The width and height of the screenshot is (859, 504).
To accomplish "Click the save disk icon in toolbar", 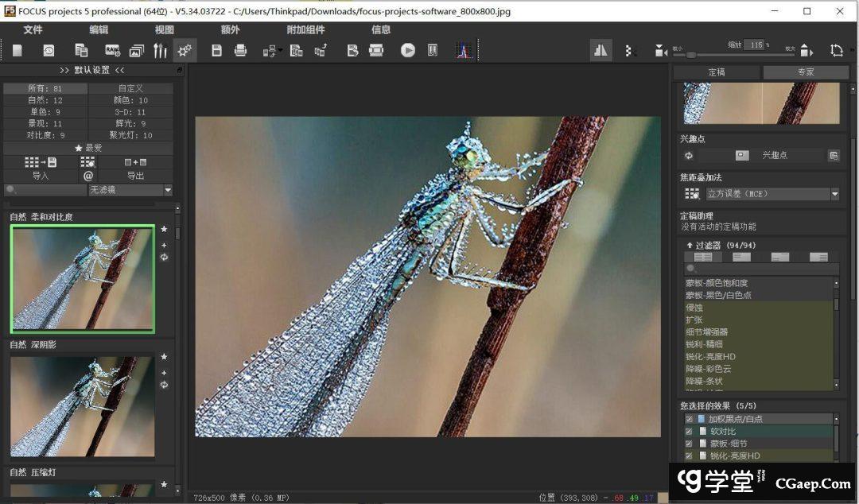I will 216,50.
